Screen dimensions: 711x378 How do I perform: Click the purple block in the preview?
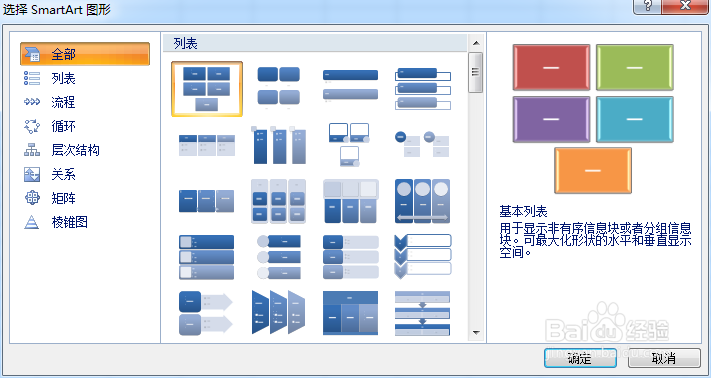coord(551,119)
